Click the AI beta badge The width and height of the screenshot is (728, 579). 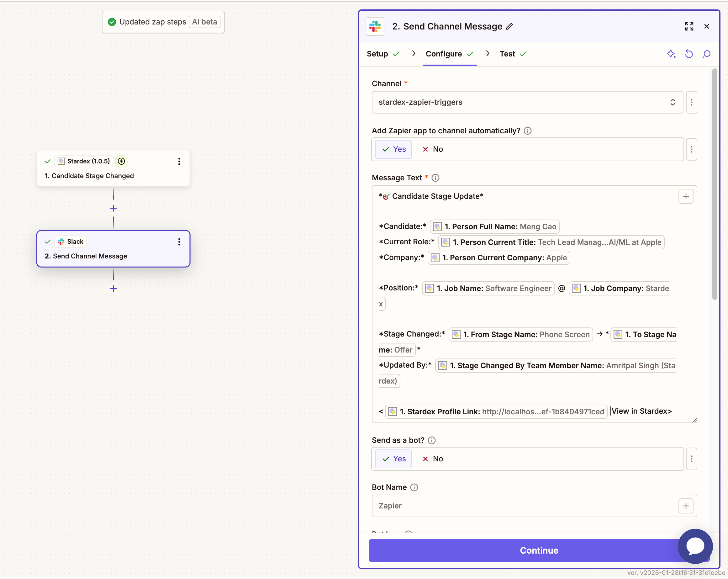click(x=204, y=22)
